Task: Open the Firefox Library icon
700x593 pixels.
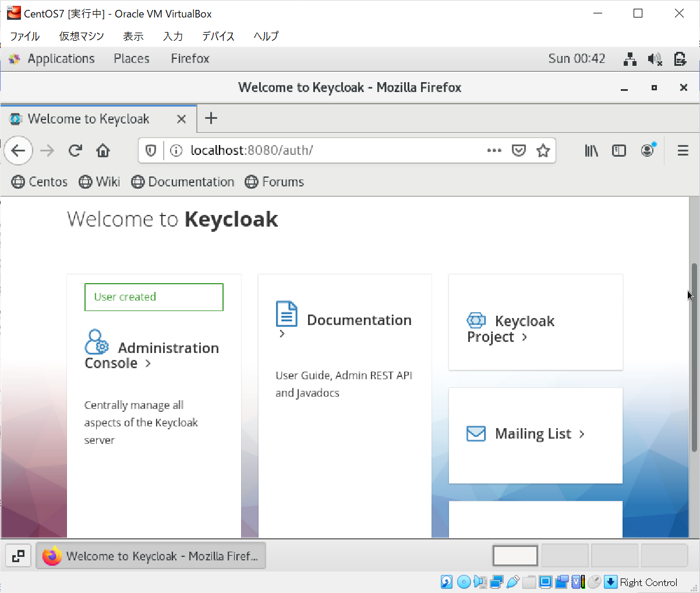Action: pyautogui.click(x=591, y=151)
